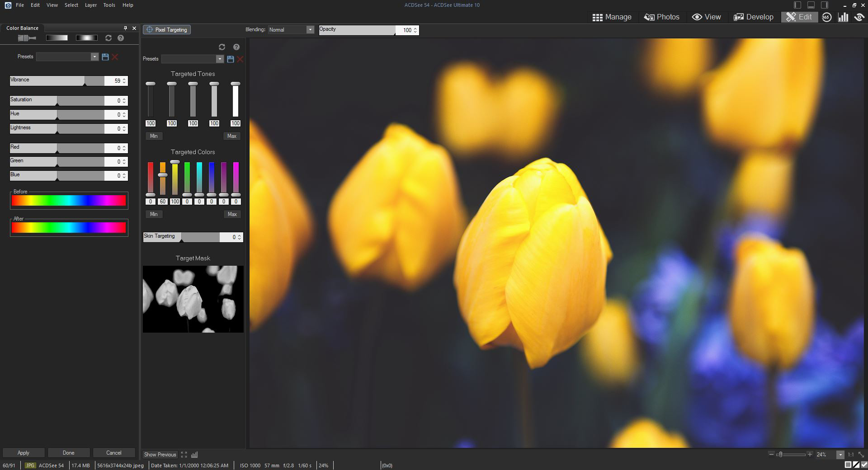Viewport: 868px width, 470px height.
Task: Click the Hue slider bar
Action: 57,115
